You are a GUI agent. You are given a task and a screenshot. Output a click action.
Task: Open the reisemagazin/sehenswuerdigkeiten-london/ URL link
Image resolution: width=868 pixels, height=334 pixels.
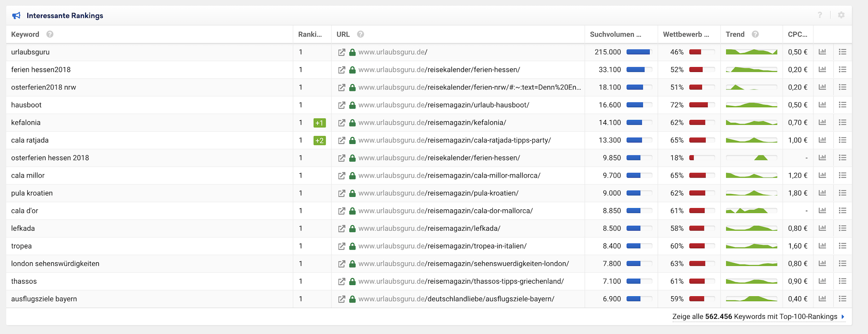464,264
